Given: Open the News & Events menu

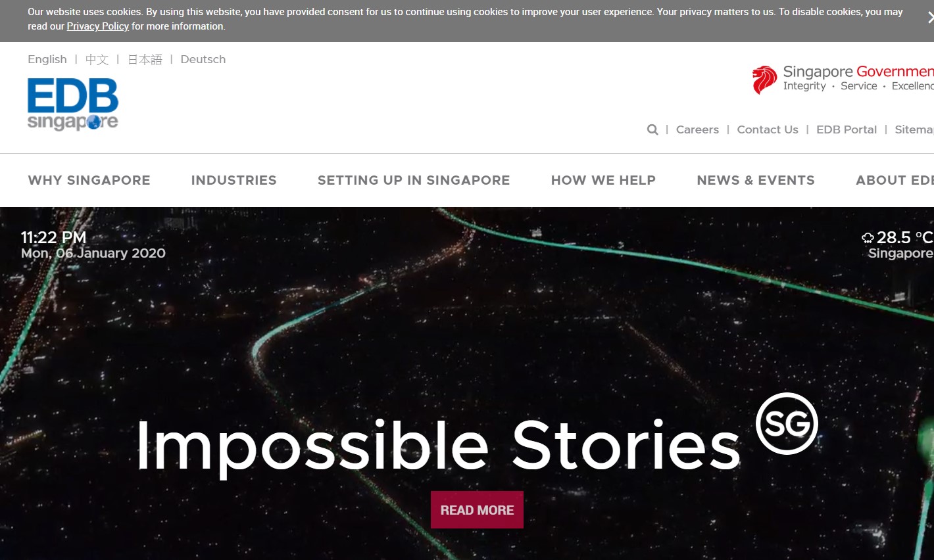Looking at the screenshot, I should (x=756, y=180).
